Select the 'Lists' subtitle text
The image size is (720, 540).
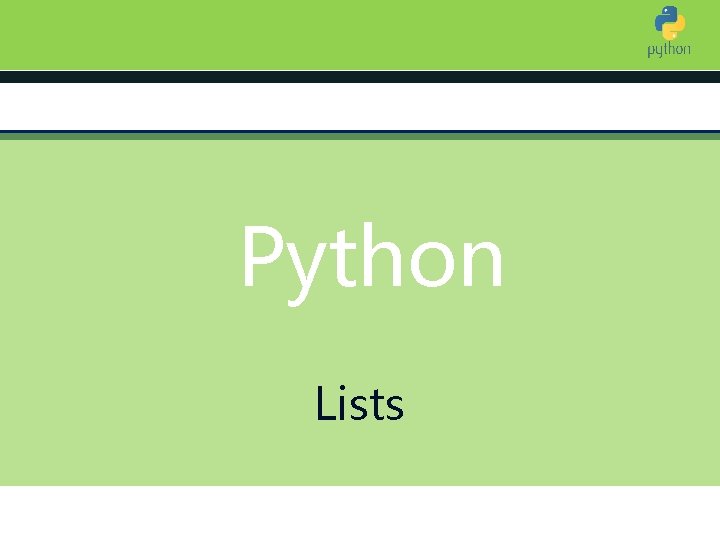(x=360, y=403)
